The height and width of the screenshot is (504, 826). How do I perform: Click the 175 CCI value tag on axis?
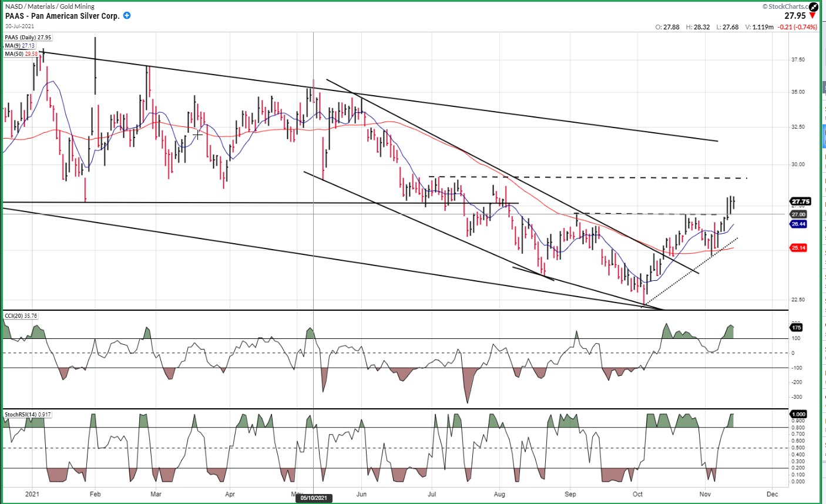pos(797,327)
